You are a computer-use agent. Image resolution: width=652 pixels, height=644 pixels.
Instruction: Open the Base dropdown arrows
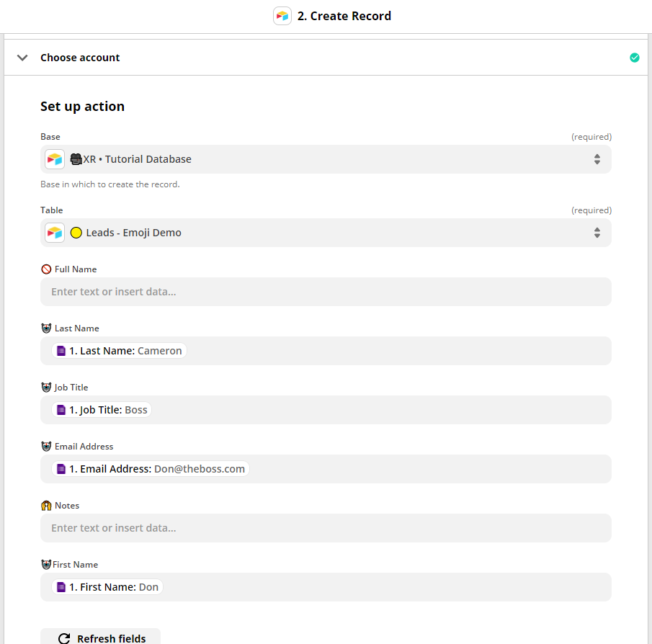click(x=597, y=159)
